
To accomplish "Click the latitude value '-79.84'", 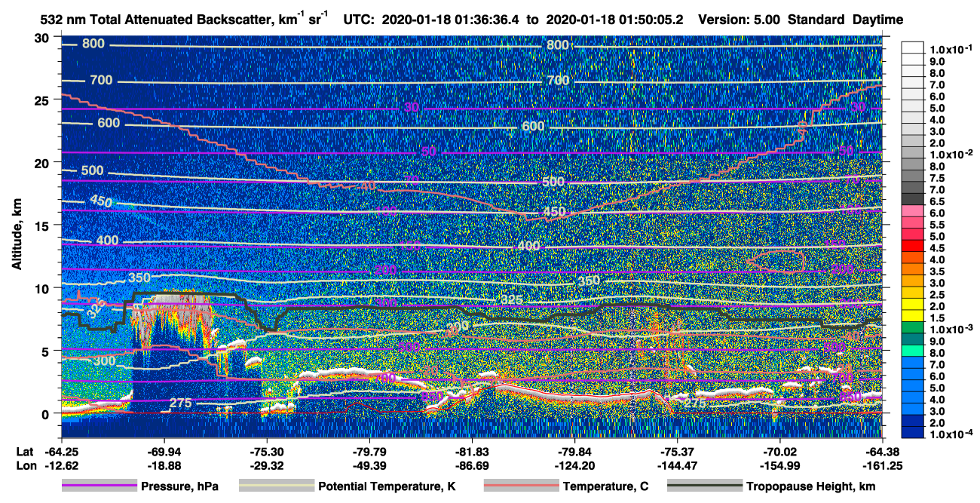I will 574,452.
